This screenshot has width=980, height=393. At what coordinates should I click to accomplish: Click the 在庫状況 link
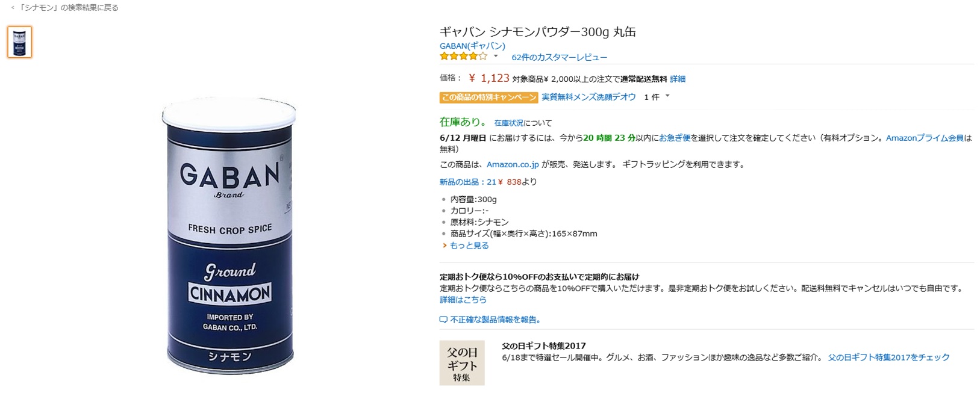pos(509,123)
